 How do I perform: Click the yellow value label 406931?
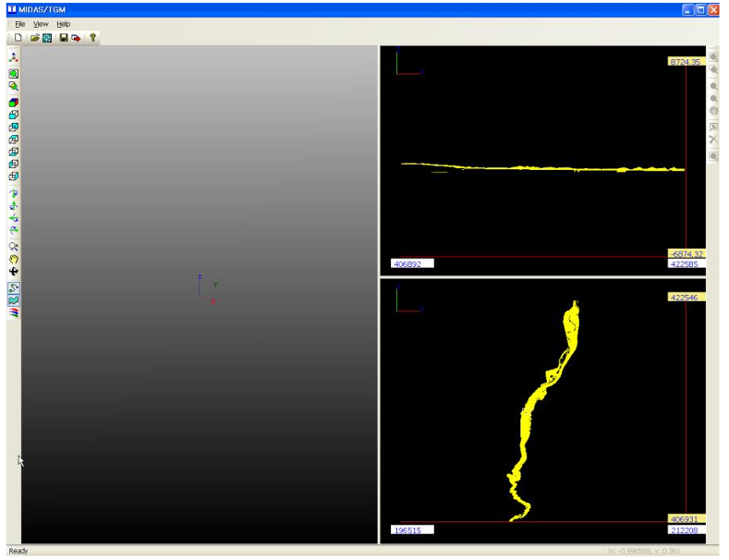(x=686, y=518)
